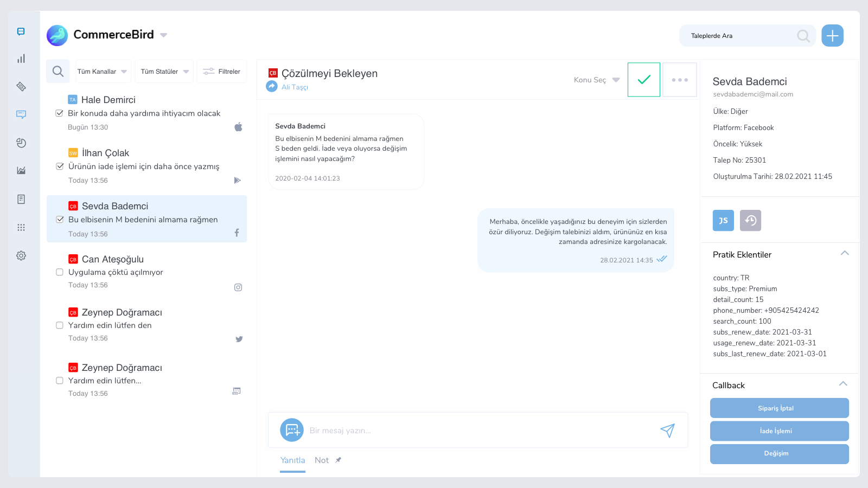The height and width of the screenshot is (488, 868).
Task: Switch to the Yanıtla tab
Action: 292,460
